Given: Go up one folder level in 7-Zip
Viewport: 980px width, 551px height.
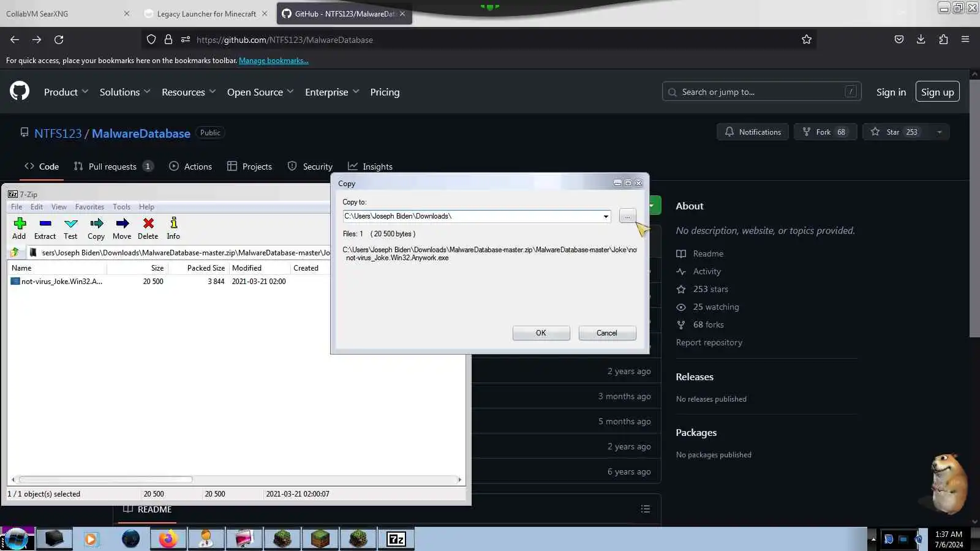Looking at the screenshot, I should (15, 252).
